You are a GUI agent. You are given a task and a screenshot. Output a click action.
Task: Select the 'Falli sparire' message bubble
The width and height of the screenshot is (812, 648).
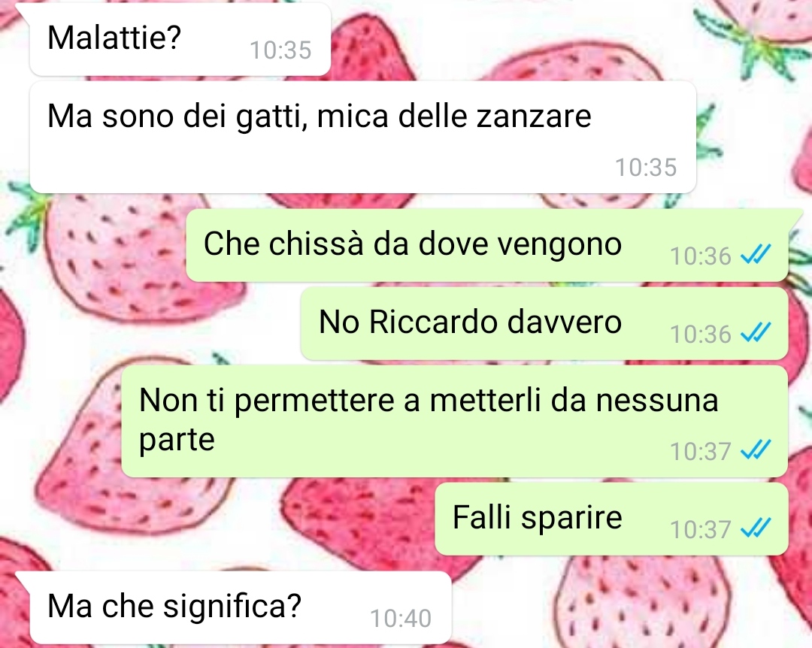[x=611, y=519]
